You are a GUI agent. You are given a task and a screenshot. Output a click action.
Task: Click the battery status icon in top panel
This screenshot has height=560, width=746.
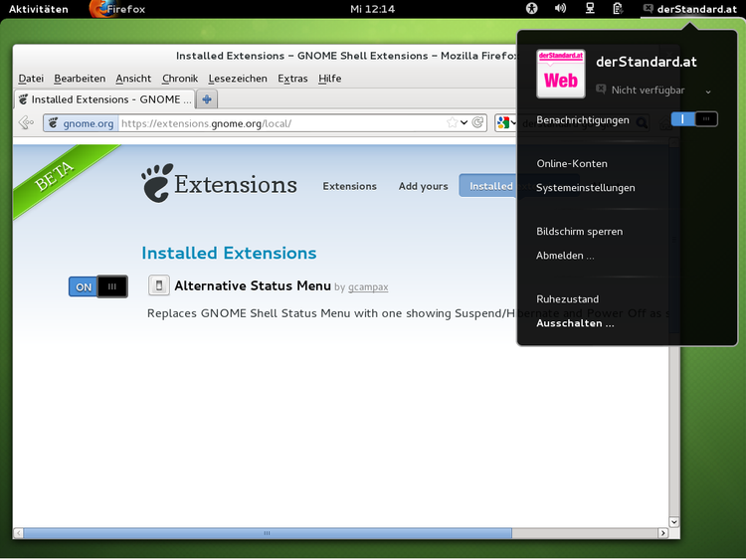pos(618,9)
